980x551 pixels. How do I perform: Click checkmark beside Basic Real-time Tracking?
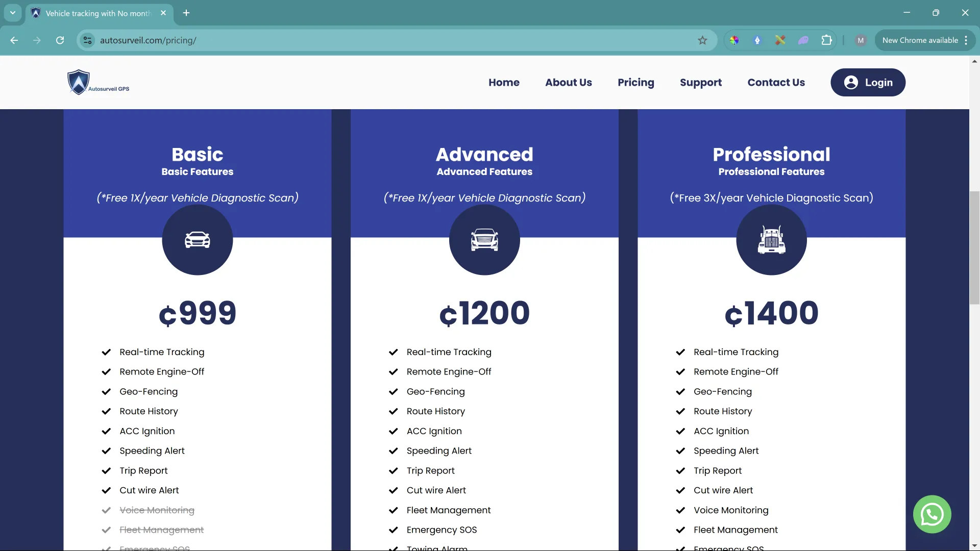coord(106,352)
